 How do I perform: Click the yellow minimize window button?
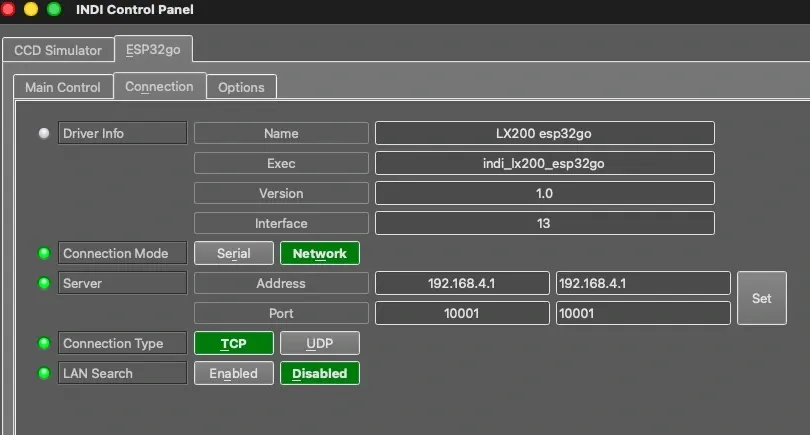coord(31,9)
